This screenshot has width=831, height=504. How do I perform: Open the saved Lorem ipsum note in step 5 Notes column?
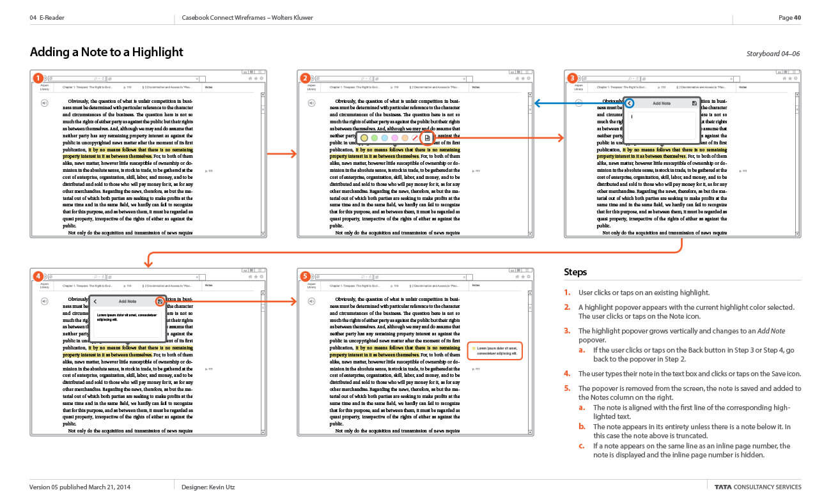pos(495,351)
